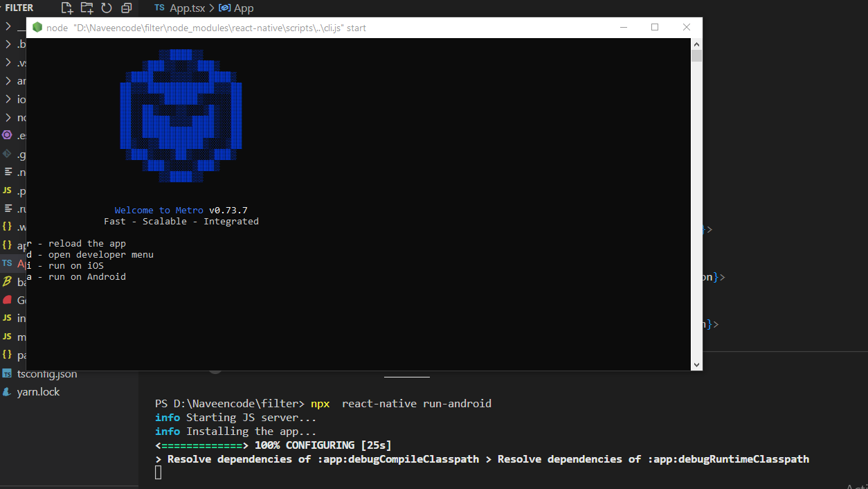Click the TS icon of the selected App file

(7, 263)
